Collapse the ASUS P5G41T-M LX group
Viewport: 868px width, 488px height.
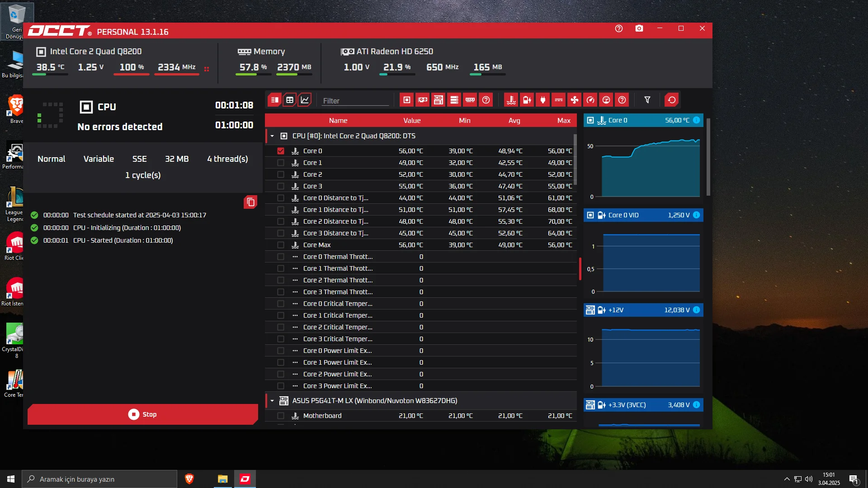(x=272, y=401)
